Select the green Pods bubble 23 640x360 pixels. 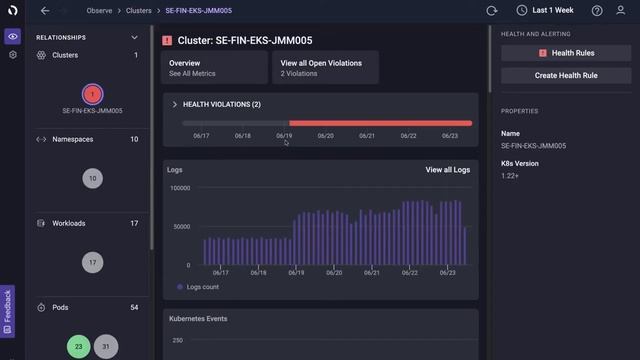78,347
